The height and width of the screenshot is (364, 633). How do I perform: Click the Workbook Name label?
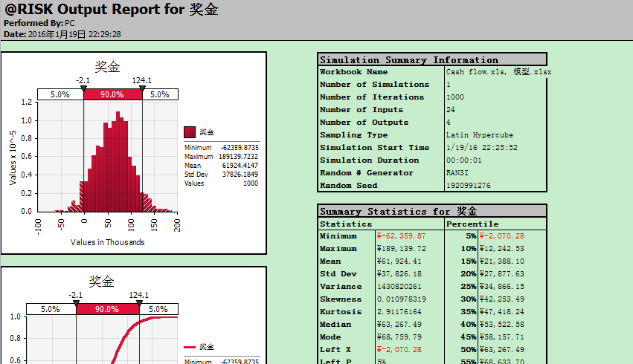click(x=353, y=72)
